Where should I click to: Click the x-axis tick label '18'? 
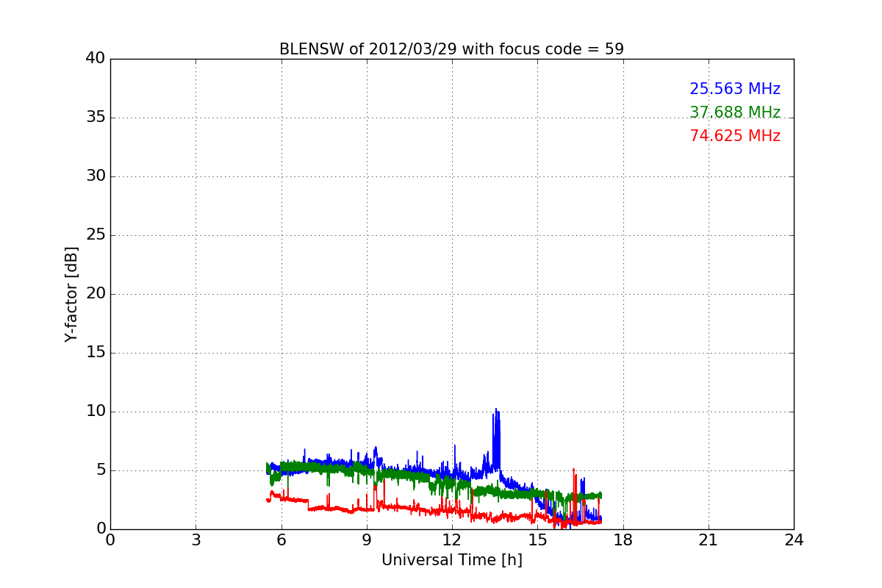[623, 540]
